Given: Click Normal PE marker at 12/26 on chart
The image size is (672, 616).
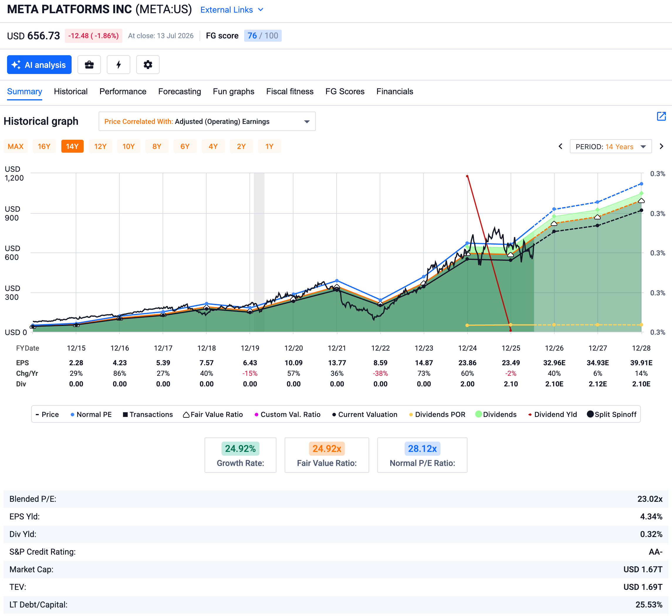Looking at the screenshot, I should pyautogui.click(x=554, y=209).
